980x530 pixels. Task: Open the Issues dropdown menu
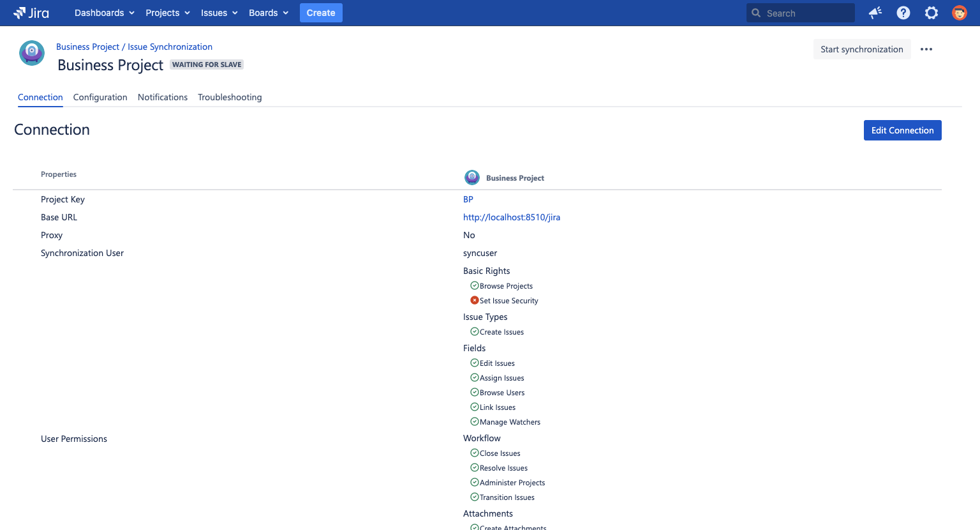coord(219,13)
